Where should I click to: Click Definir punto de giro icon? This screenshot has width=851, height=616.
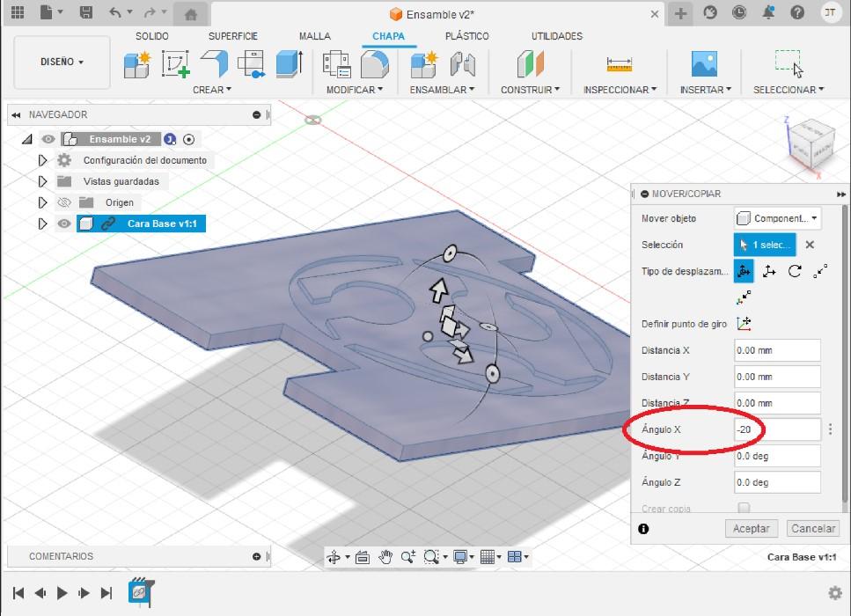click(743, 324)
